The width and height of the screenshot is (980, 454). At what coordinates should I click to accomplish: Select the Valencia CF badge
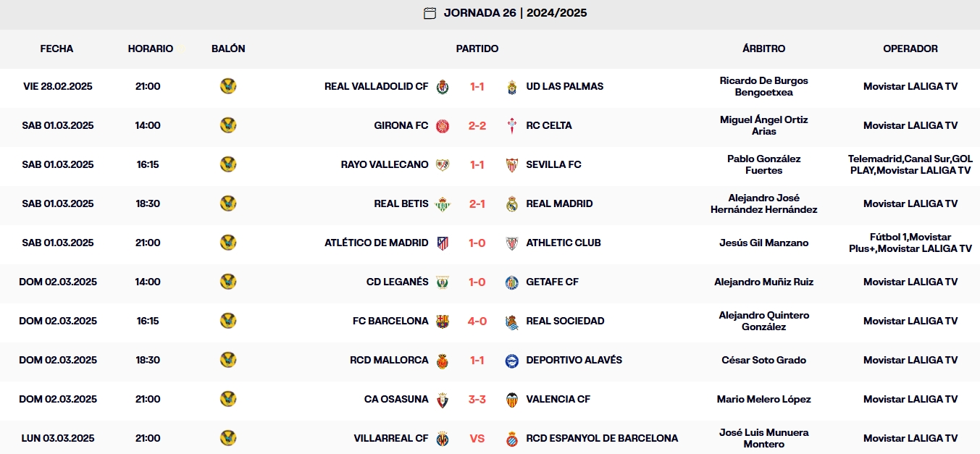511,399
